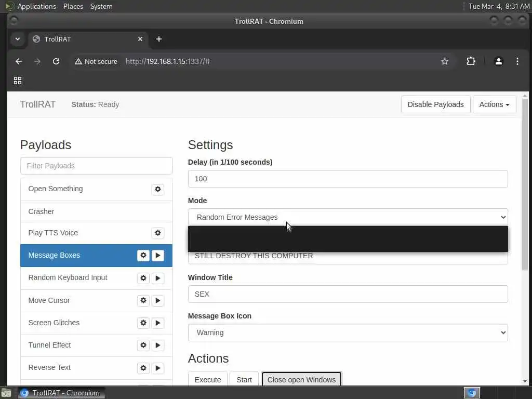This screenshot has height=399, width=532.
Task: Open Reverse Text settings gear
Action: pyautogui.click(x=143, y=368)
